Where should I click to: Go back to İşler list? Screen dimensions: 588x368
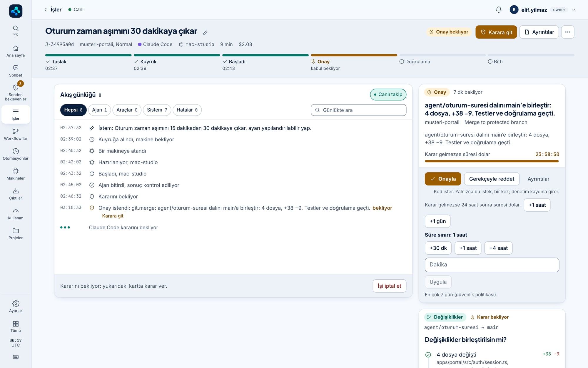pyautogui.click(x=53, y=10)
